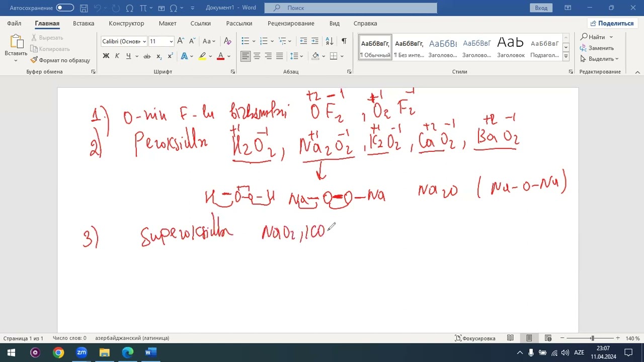The width and height of the screenshot is (644, 362).
Task: Switch to web layout view icon
Action: coord(548,338)
